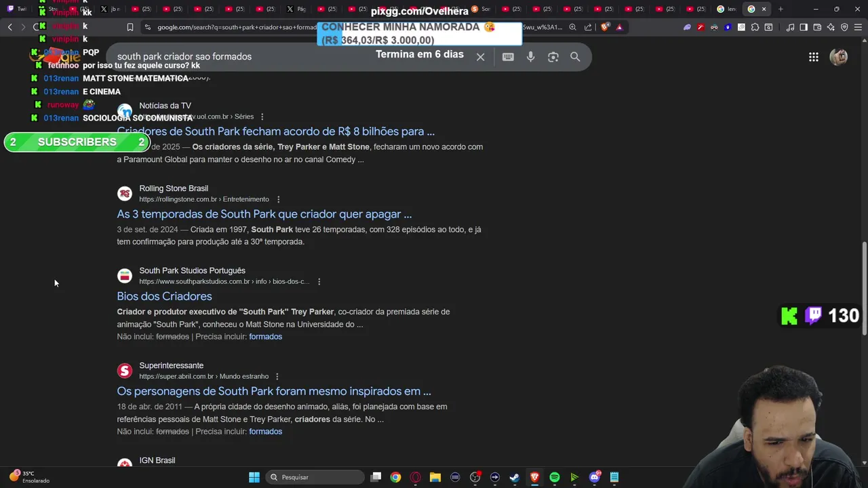Click the taskbar Pesquisar search box
868x488 pixels.
tap(315, 477)
